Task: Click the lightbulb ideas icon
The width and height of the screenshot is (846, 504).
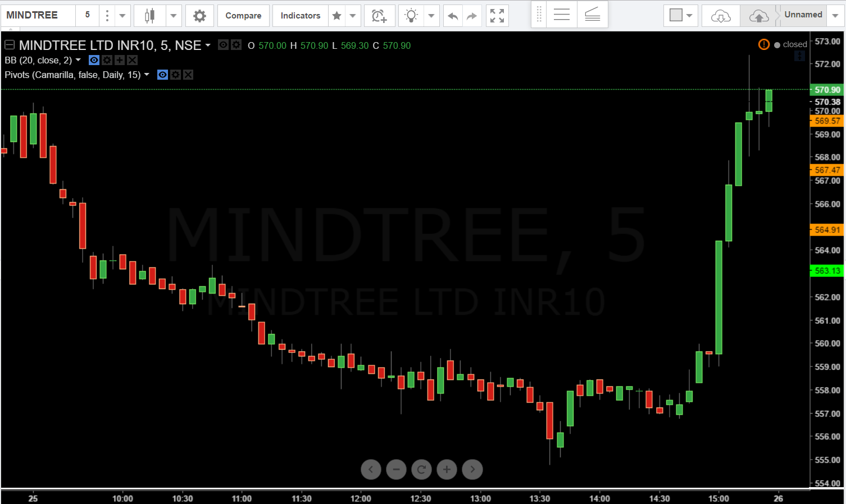Action: click(412, 16)
